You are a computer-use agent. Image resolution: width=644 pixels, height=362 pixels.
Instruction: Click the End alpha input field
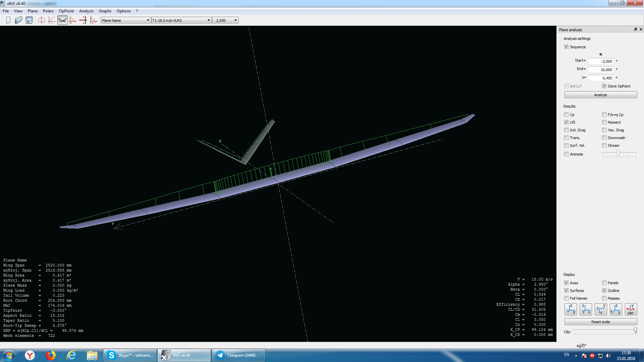point(600,70)
